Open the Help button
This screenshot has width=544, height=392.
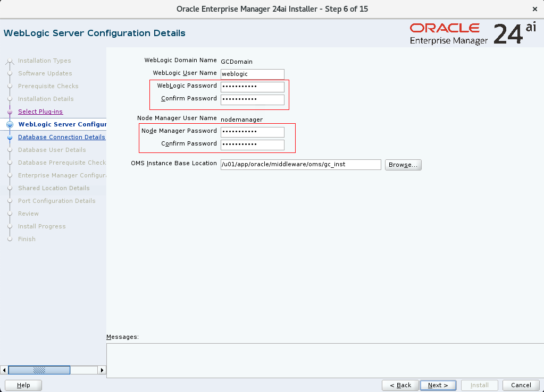click(x=23, y=385)
